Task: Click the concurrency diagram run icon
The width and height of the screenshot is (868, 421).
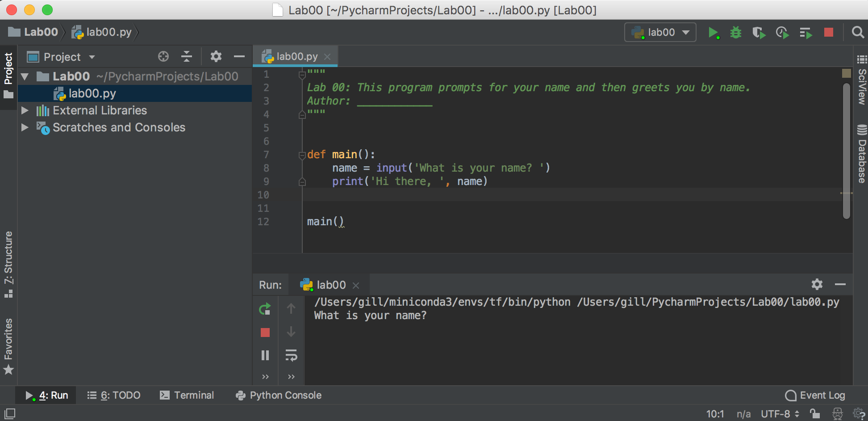Action: tap(805, 33)
